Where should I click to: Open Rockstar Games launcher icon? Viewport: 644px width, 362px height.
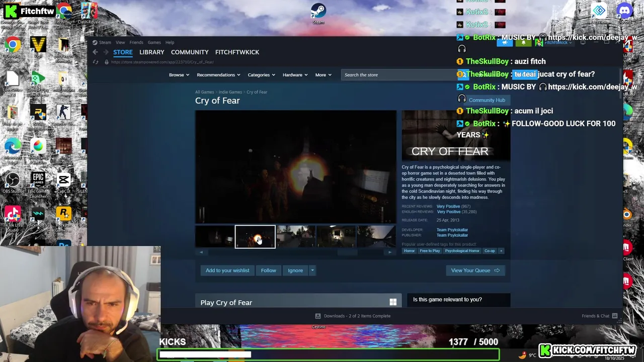click(x=63, y=219)
